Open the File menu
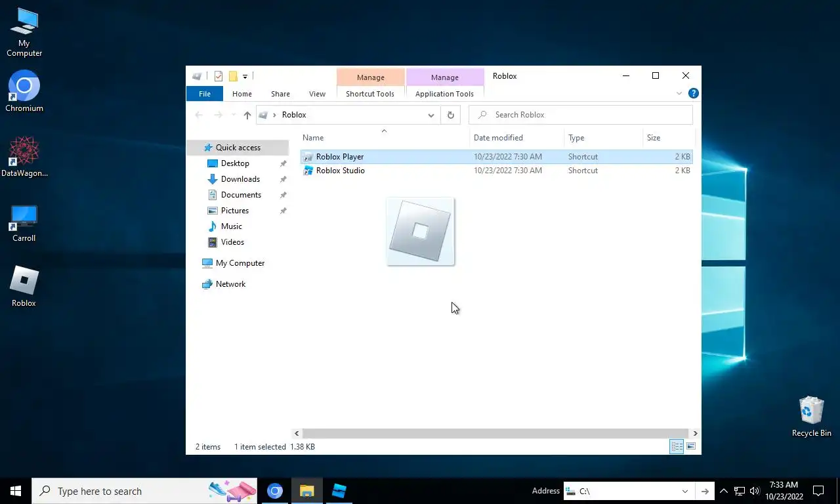 click(205, 94)
